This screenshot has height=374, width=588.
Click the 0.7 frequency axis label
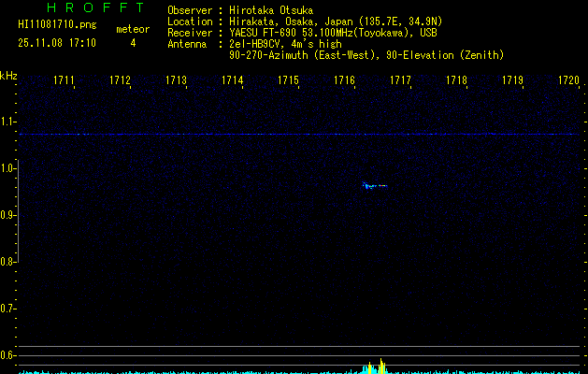click(8, 309)
